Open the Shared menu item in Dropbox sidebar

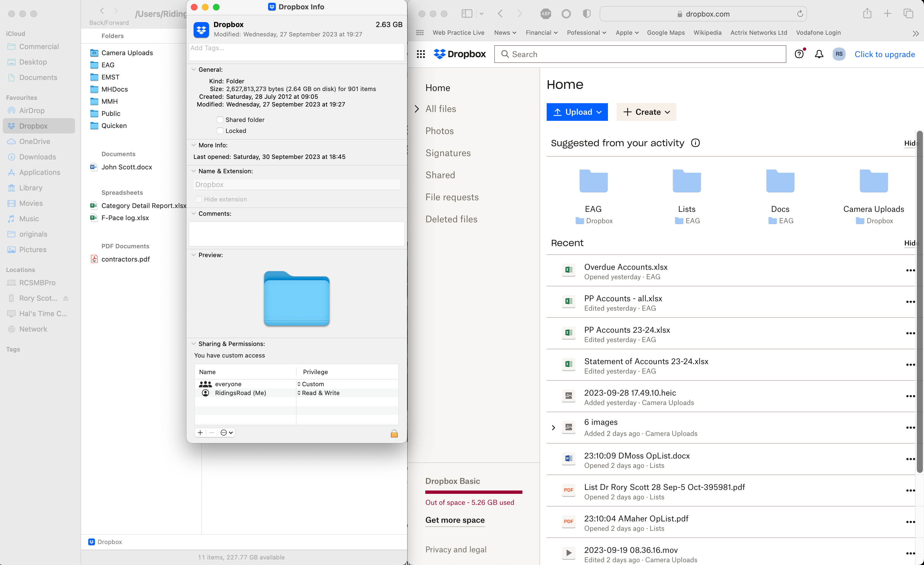(x=440, y=174)
